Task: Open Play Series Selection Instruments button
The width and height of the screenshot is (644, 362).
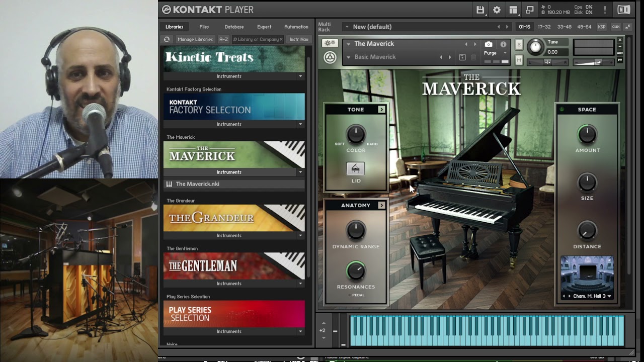Action: click(229, 331)
